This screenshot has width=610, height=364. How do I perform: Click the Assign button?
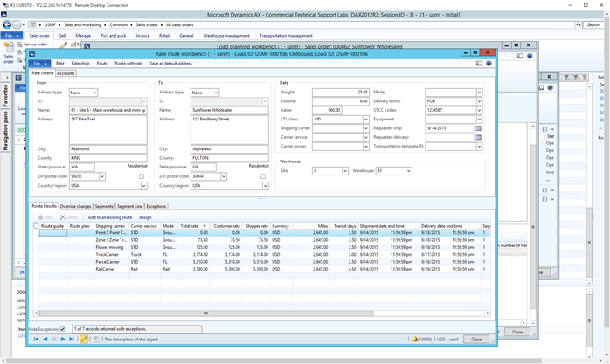tap(145, 216)
